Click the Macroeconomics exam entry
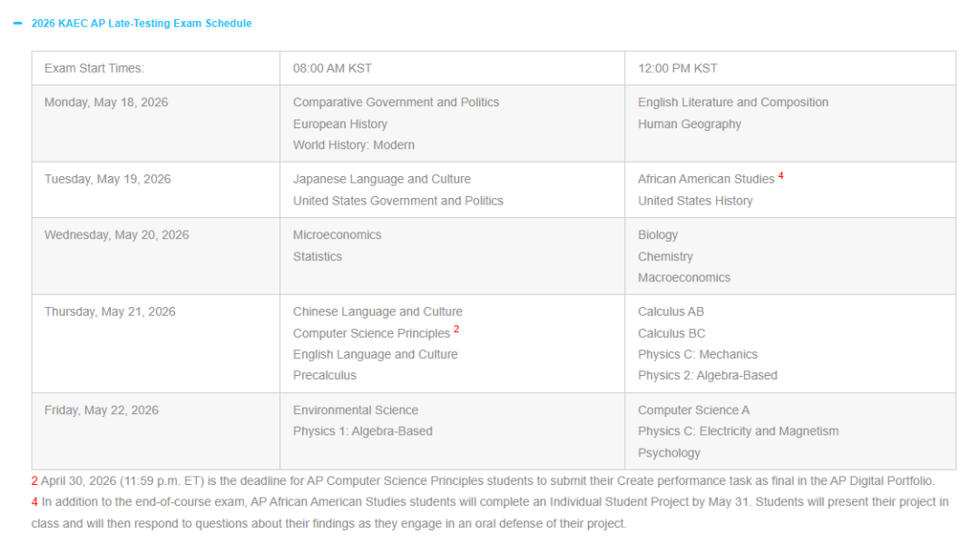The image size is (980, 553). [x=684, y=278]
